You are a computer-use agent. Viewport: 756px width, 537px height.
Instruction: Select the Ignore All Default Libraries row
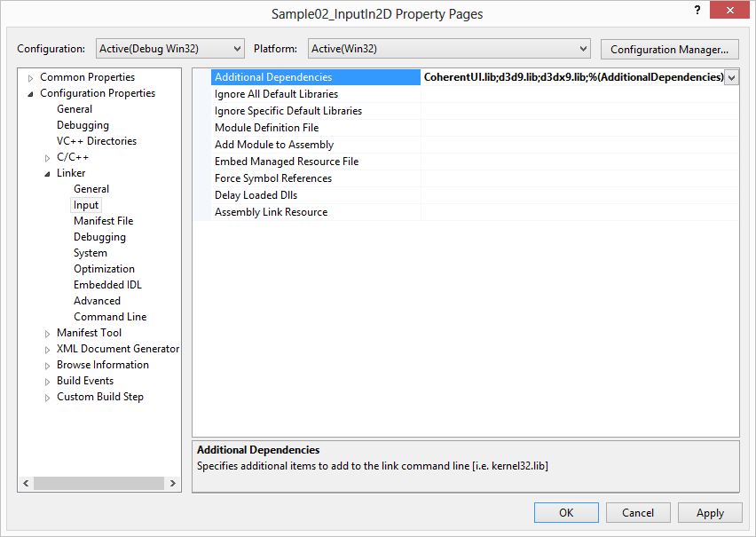[x=276, y=93]
